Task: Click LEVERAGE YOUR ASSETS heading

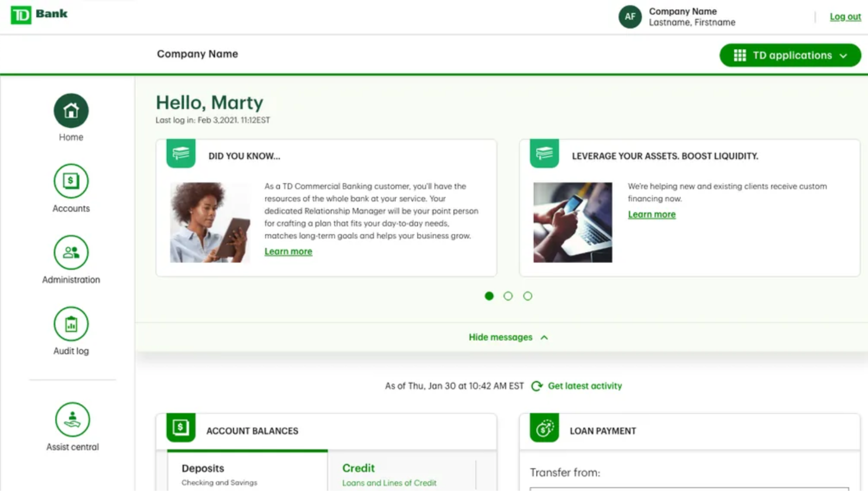Action: (x=665, y=156)
